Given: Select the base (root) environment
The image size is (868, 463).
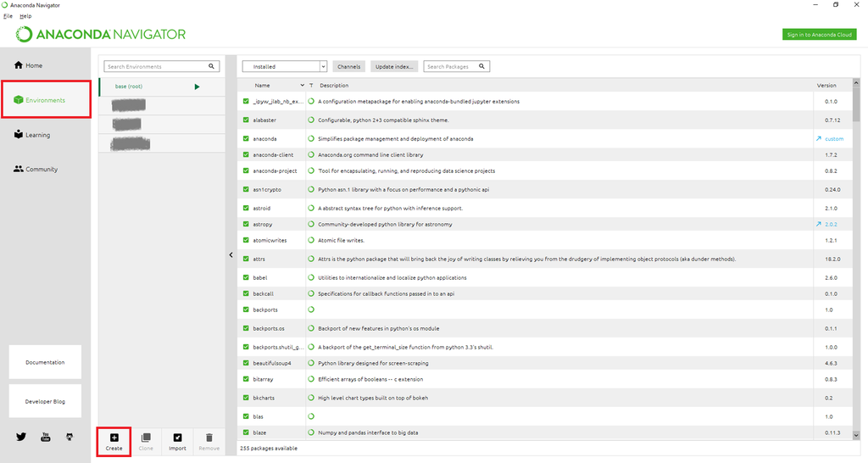Looking at the screenshot, I should coord(162,86).
